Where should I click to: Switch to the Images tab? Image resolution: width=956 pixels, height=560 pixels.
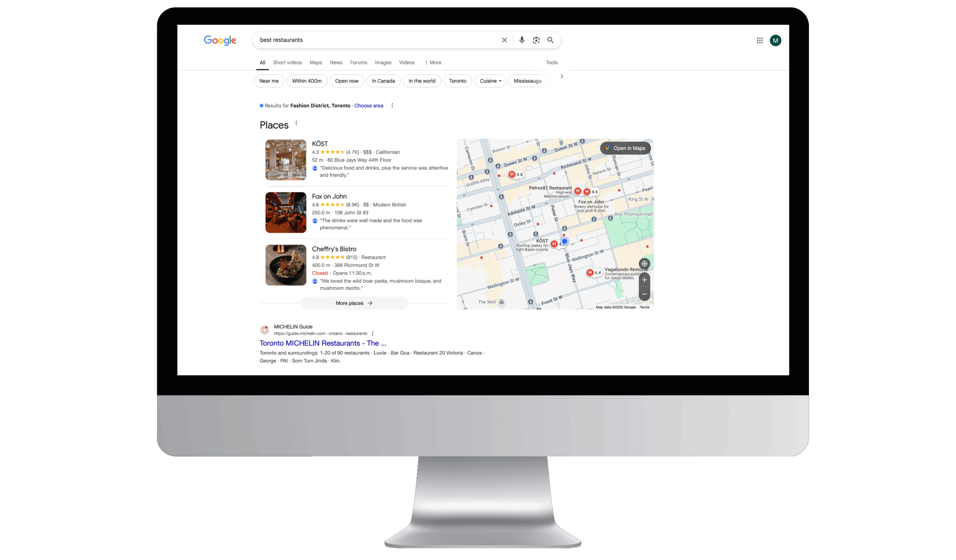(x=383, y=63)
